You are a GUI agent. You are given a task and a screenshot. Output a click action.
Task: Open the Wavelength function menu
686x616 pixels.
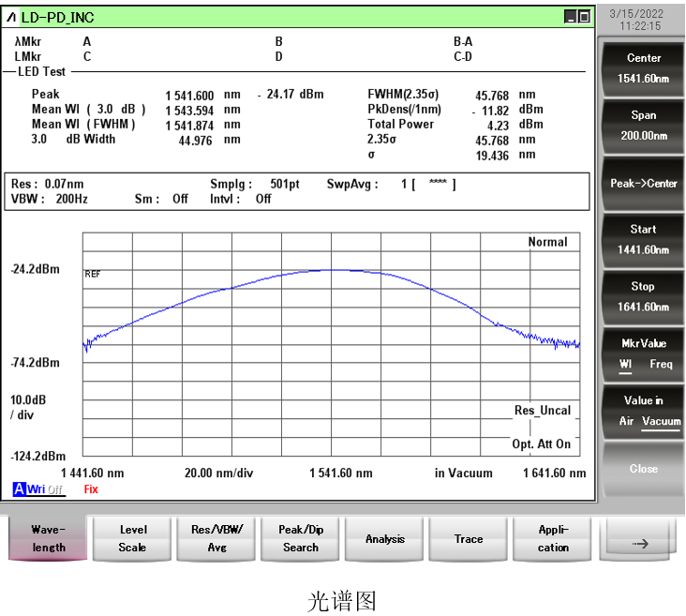(x=48, y=538)
